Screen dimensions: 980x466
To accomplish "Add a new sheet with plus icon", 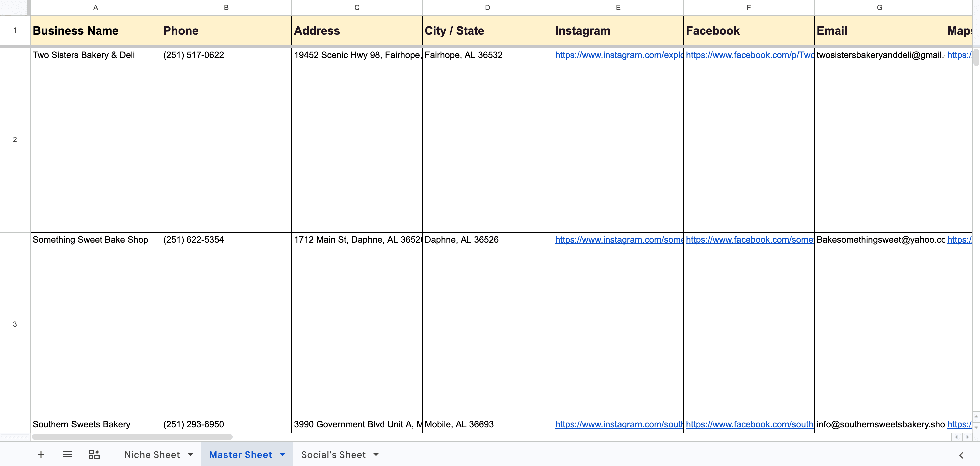I will (41, 454).
